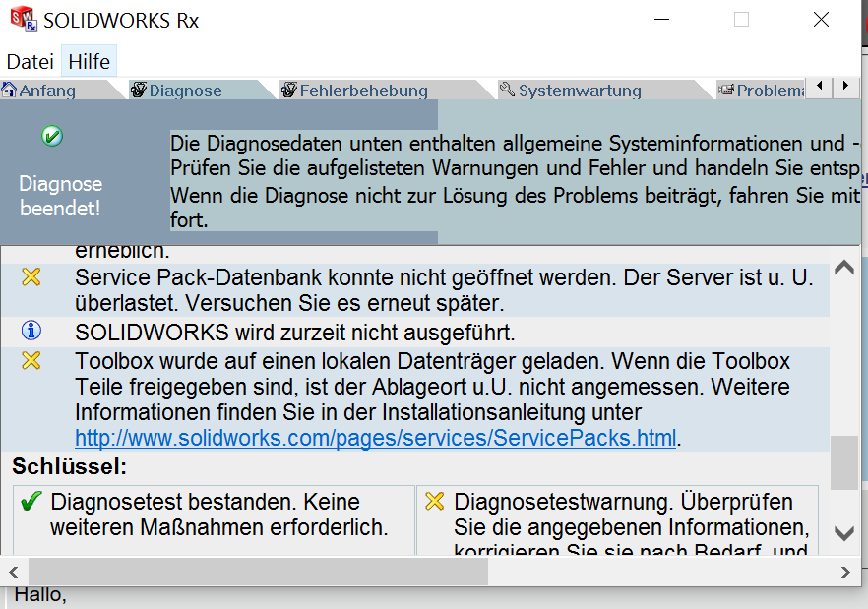Click the SOLIDWORKS Rx title bar icon

click(x=24, y=19)
